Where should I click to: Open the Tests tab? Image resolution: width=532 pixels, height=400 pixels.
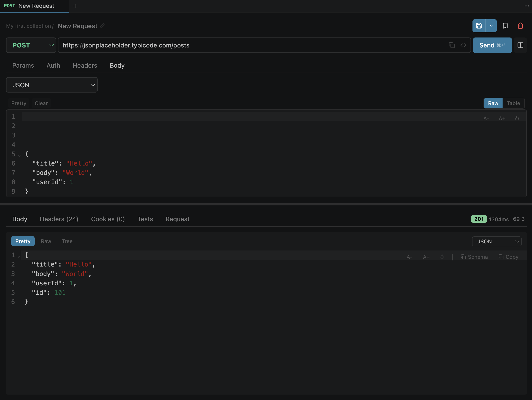[145, 219]
